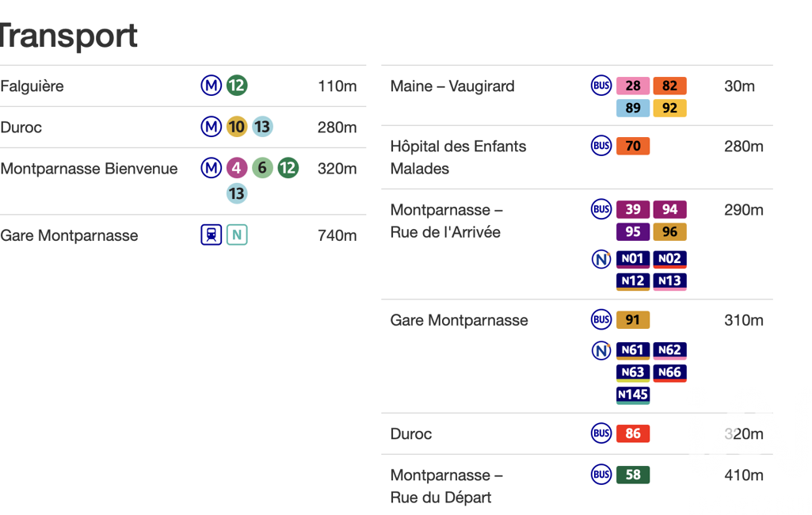
Task: Click the Metro line 10 badge at Duroc
Action: click(237, 127)
